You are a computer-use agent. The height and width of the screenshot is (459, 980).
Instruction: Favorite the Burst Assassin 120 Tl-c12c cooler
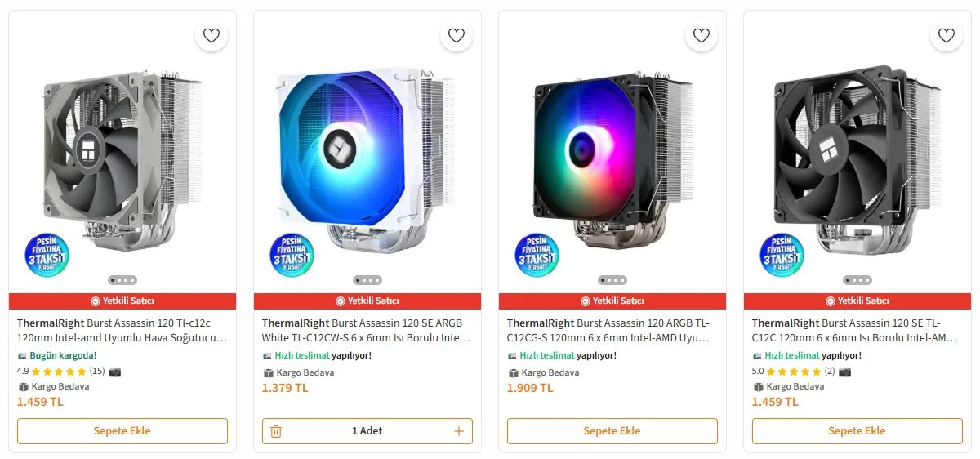coord(212,35)
